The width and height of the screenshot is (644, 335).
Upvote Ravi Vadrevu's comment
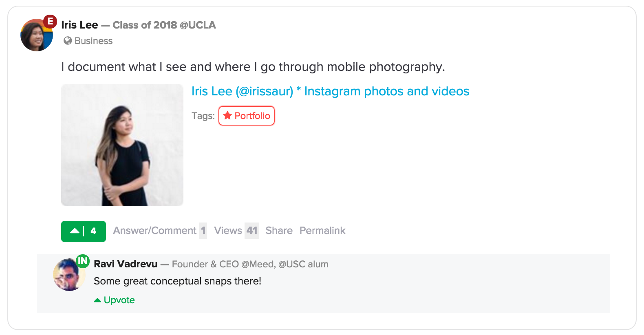coord(119,300)
